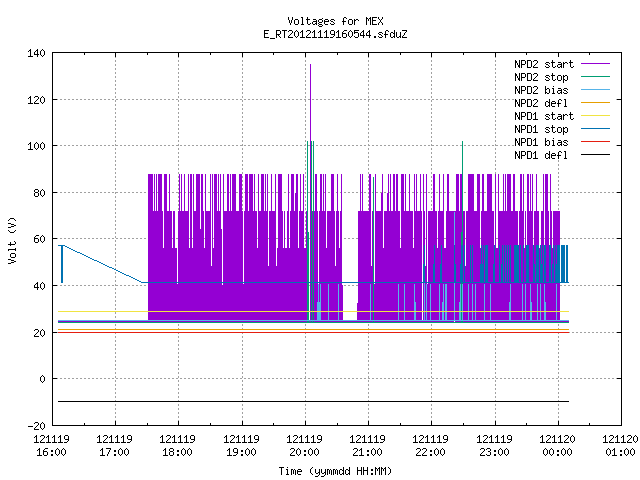The image size is (640, 480).
Task: Click the 'NPD2 start' legend label
Action: [544, 64]
